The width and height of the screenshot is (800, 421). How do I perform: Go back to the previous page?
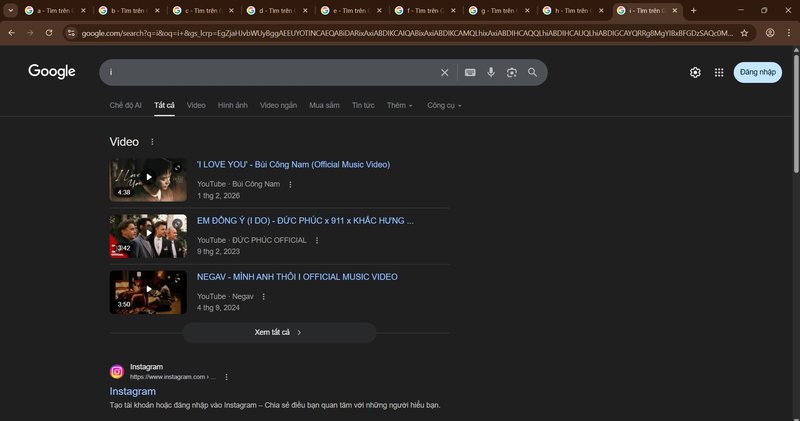[x=11, y=33]
